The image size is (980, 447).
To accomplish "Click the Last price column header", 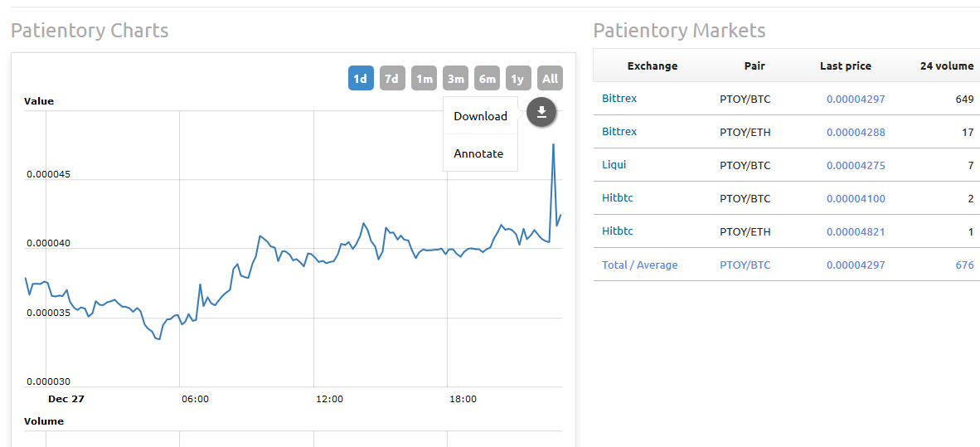I will [x=846, y=66].
